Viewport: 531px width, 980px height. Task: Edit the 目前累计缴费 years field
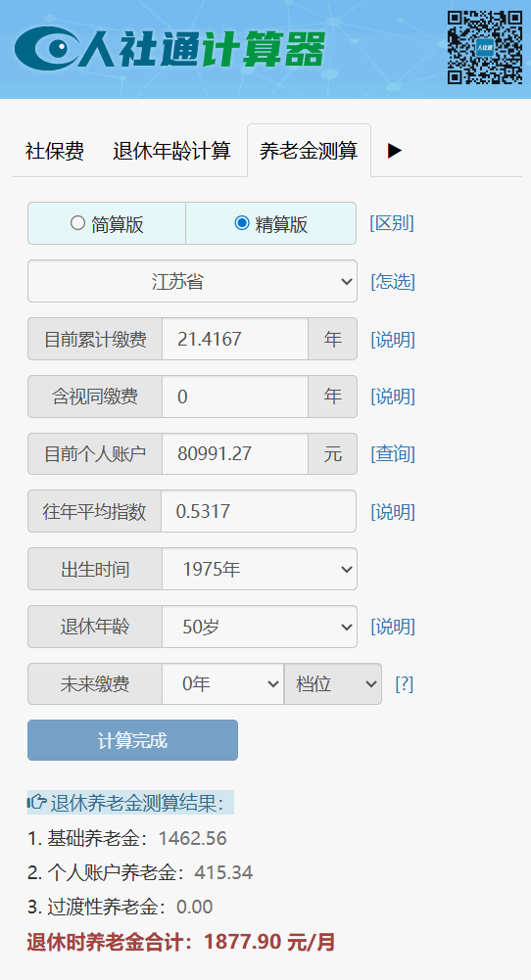point(235,339)
